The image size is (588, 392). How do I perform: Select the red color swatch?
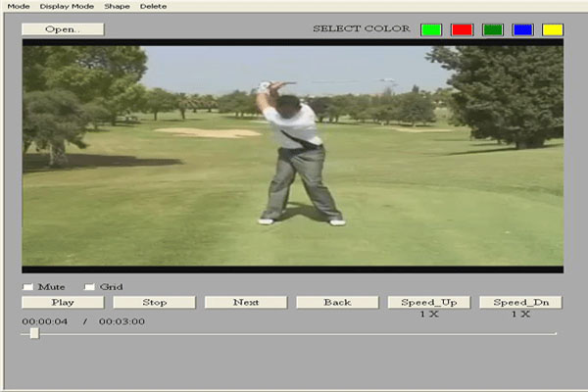tap(462, 29)
